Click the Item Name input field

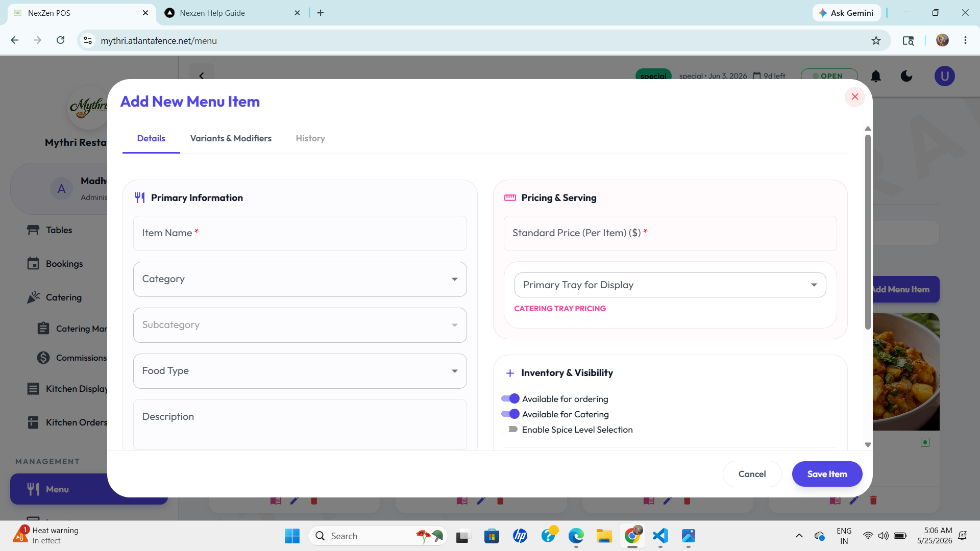coord(300,233)
